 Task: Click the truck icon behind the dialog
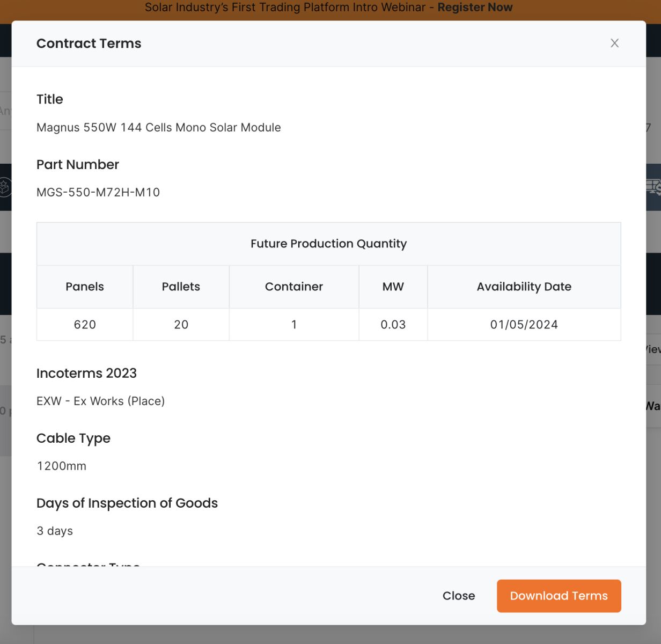pos(654,187)
